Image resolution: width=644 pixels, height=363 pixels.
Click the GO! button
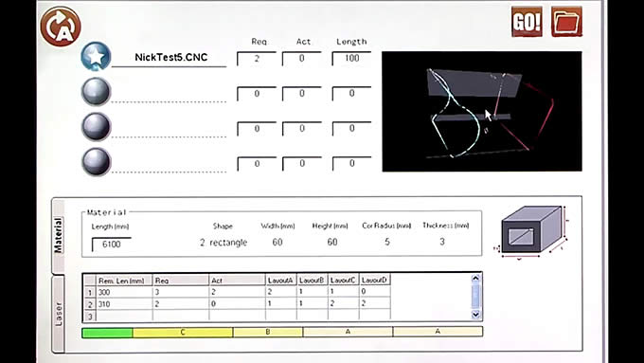point(527,22)
